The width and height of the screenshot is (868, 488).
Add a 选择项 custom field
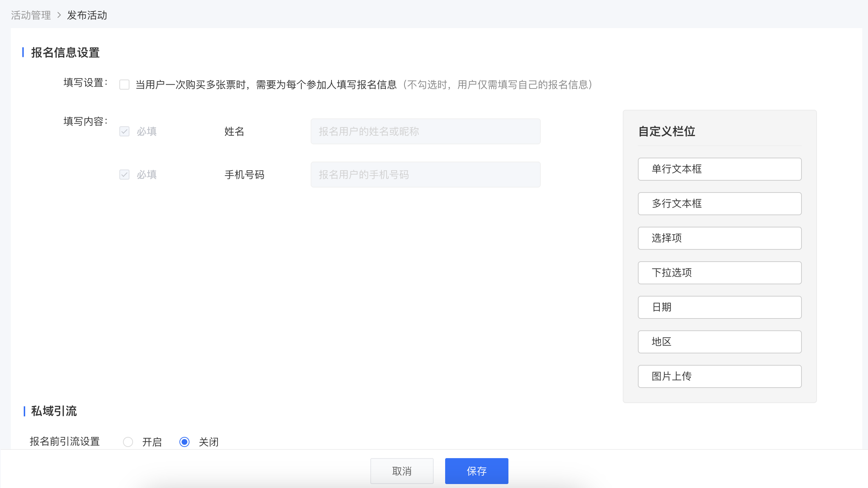coord(720,238)
